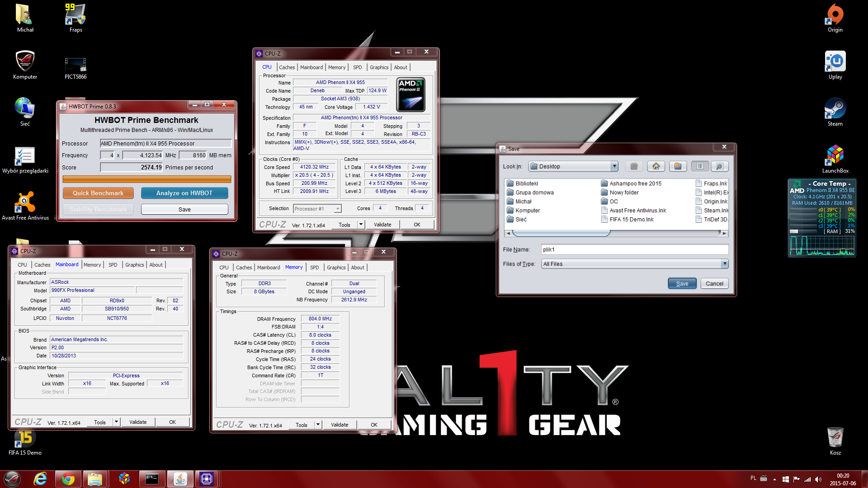
Task: Go to Home folder in Save dialog
Action: (656, 166)
